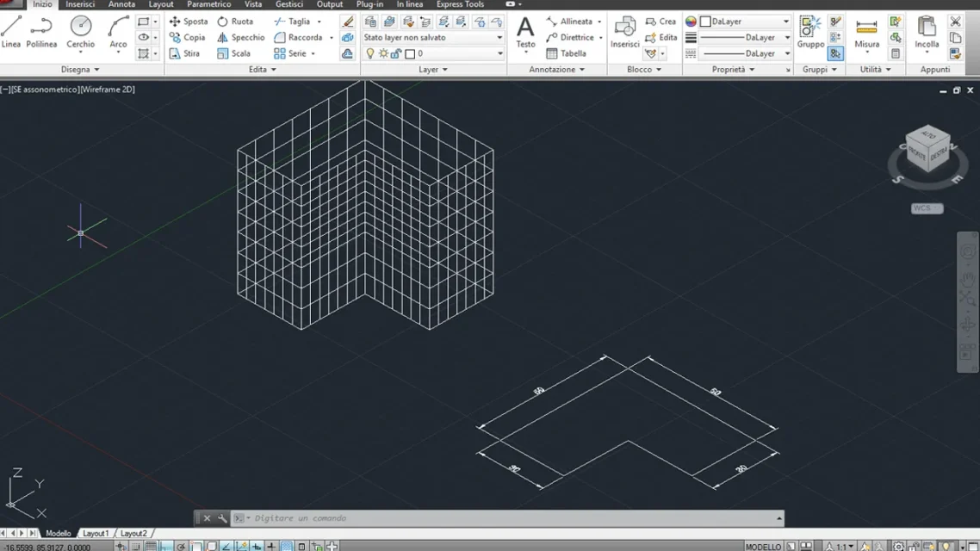Toggle polar tracking in status bar

[181, 547]
